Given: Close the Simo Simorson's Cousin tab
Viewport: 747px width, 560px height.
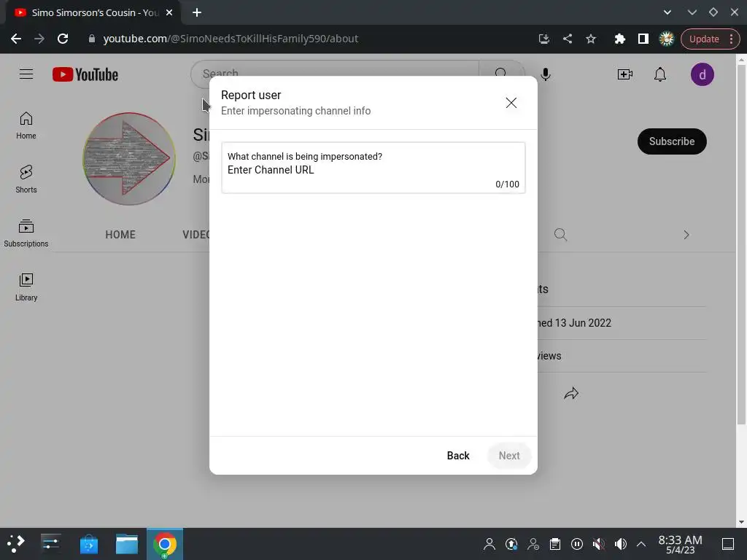Looking at the screenshot, I should (169, 13).
